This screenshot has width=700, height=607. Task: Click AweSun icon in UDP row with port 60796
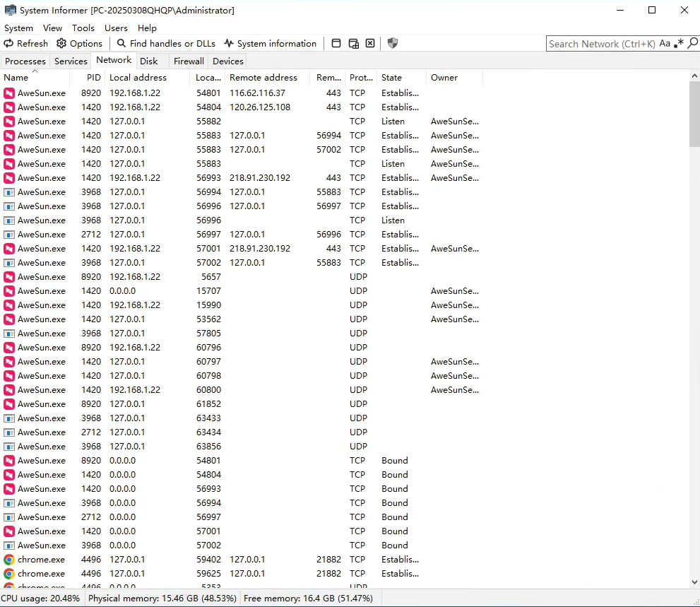point(9,348)
